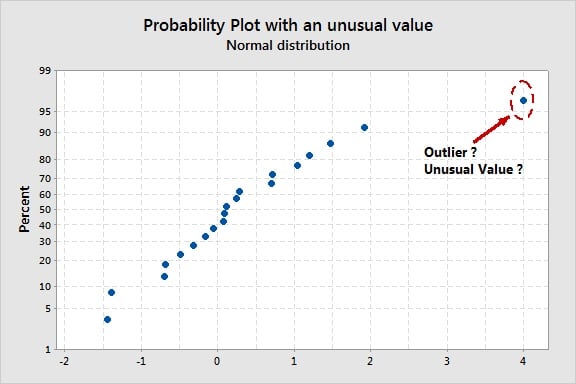Click the circled outlier data point

click(523, 100)
